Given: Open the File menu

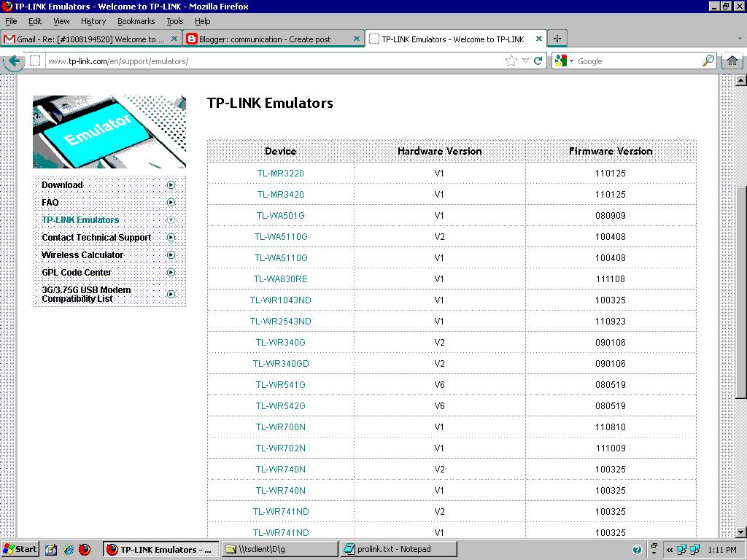Looking at the screenshot, I should tap(11, 21).
